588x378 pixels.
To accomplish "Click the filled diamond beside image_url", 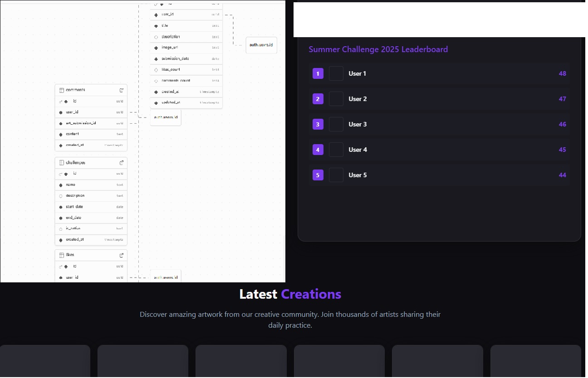I will point(156,48).
